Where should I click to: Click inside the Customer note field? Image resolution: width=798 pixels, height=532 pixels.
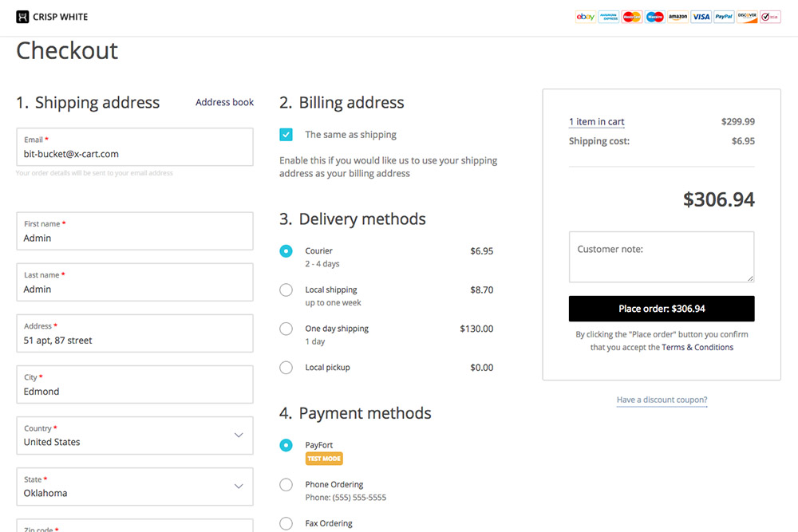[x=661, y=257]
